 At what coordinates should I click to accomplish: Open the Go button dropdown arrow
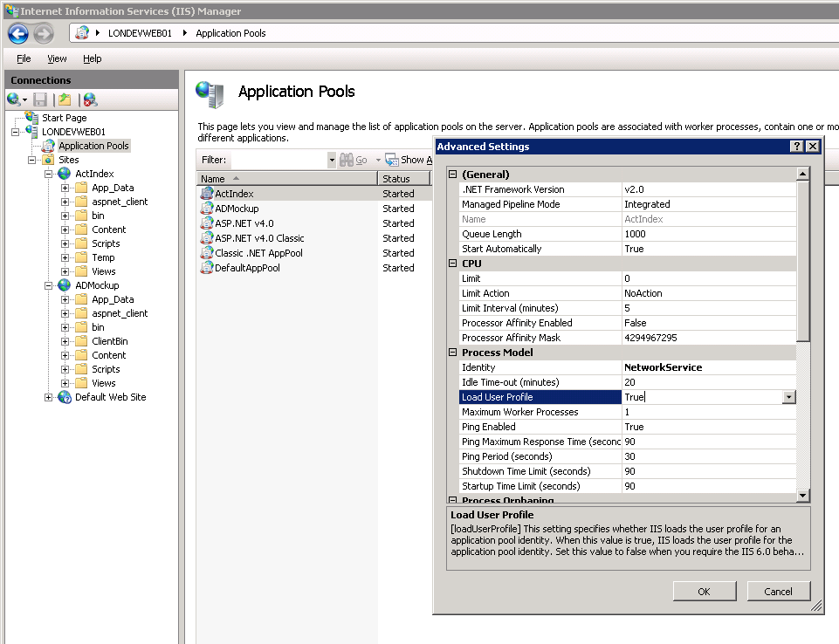(x=378, y=160)
